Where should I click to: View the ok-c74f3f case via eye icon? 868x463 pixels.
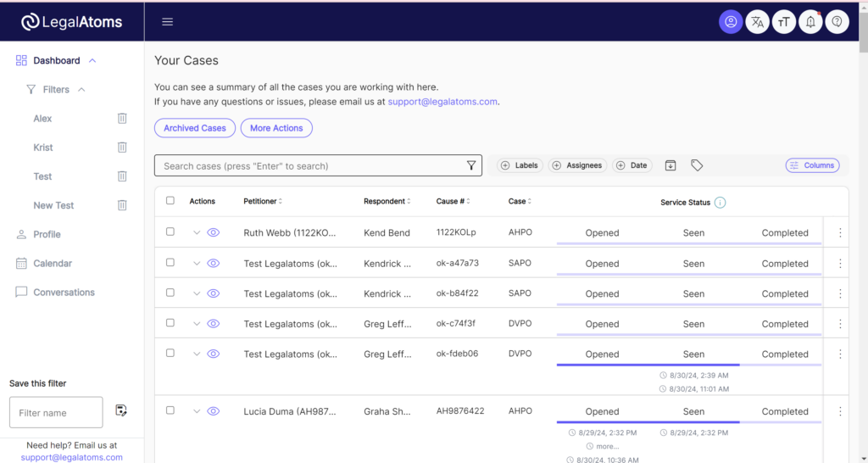tap(213, 323)
